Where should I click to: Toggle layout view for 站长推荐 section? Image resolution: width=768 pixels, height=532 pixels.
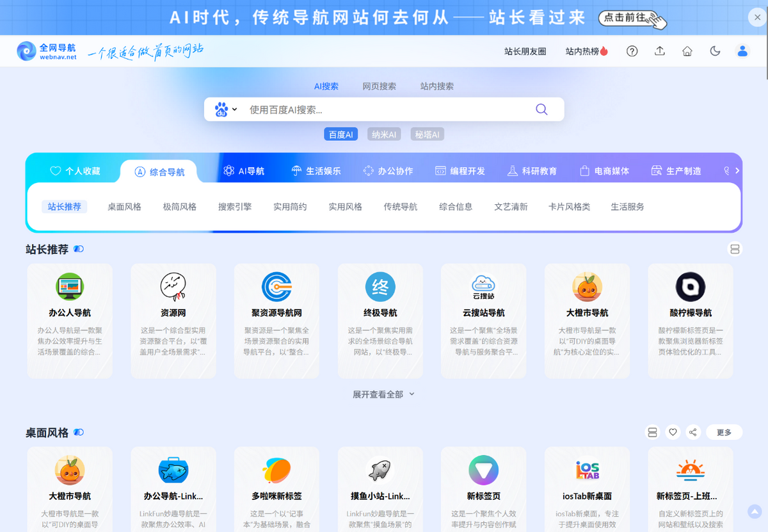735,249
